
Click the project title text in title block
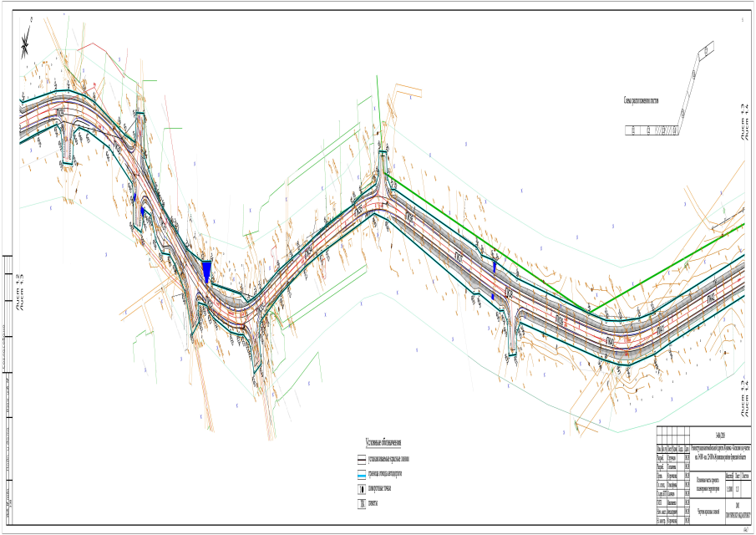(719, 452)
